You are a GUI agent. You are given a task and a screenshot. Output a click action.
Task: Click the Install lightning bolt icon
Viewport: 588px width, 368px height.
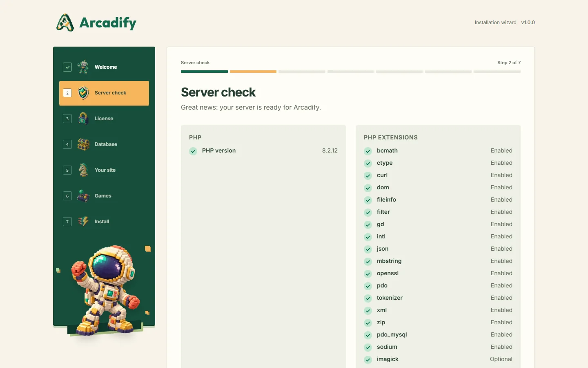tap(83, 222)
